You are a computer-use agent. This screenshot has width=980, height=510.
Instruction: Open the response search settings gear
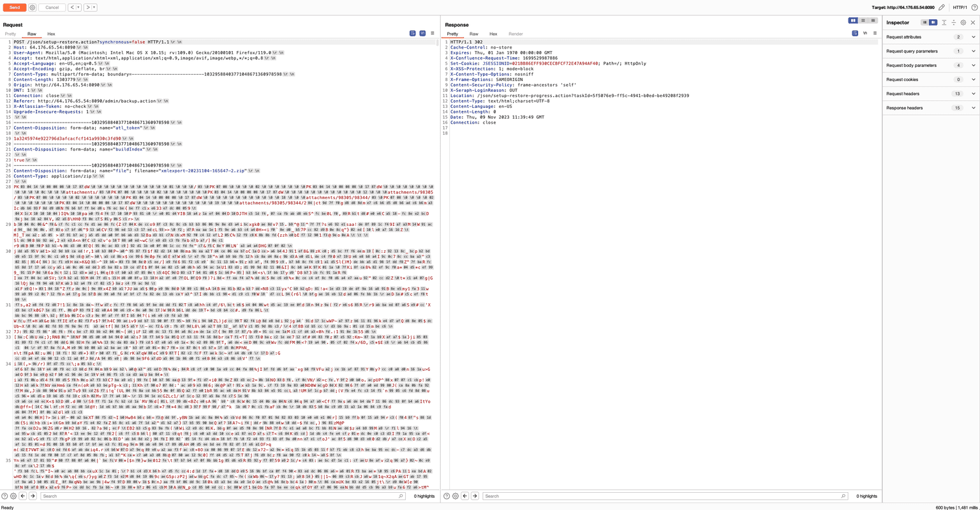coord(456,496)
